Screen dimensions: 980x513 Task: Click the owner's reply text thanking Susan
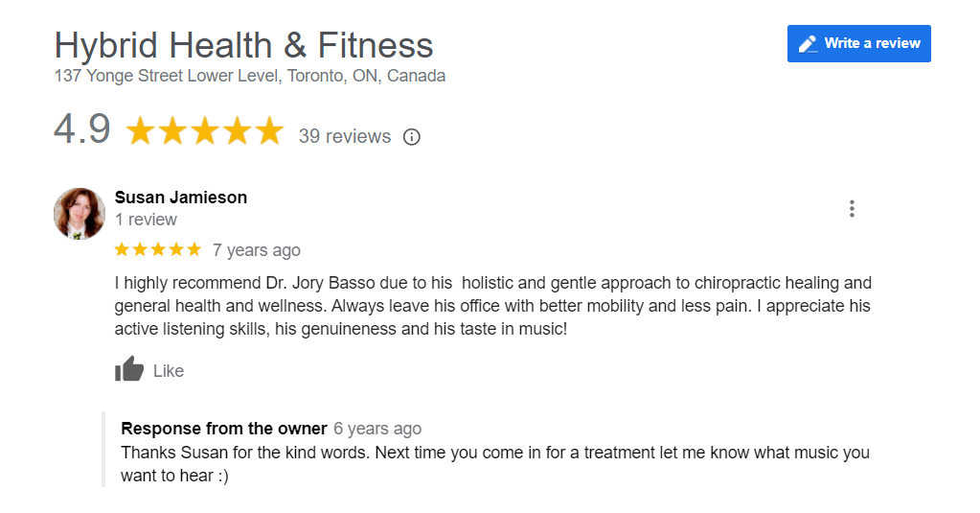(494, 463)
